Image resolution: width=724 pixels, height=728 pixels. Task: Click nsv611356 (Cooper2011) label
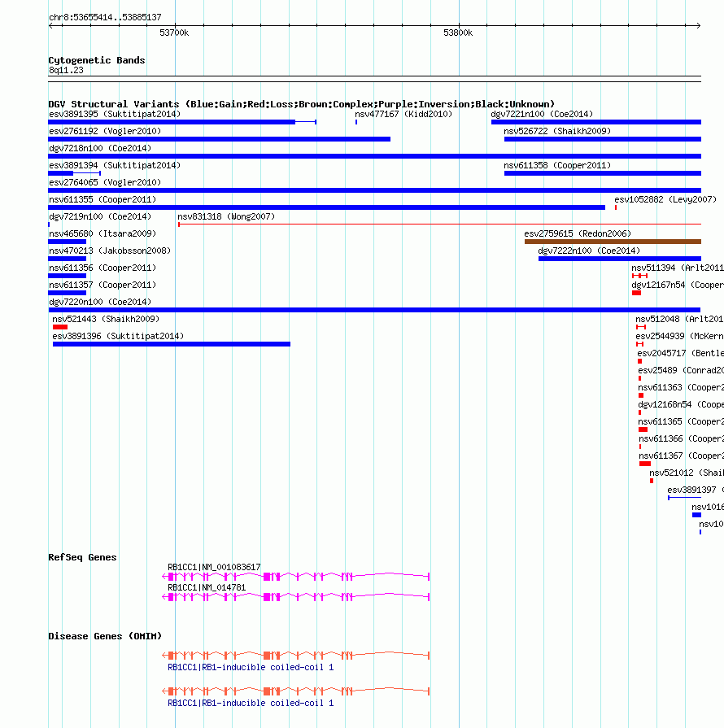pyautogui.click(x=102, y=268)
